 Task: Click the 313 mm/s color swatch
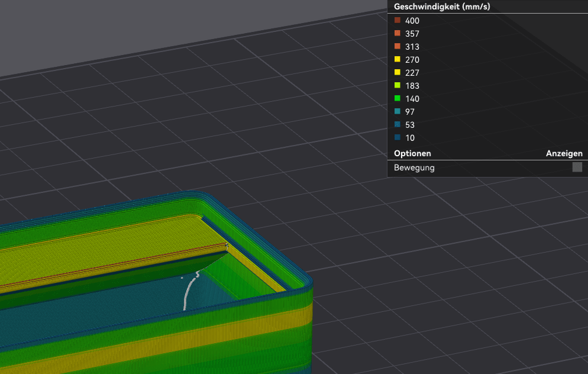[x=398, y=47]
